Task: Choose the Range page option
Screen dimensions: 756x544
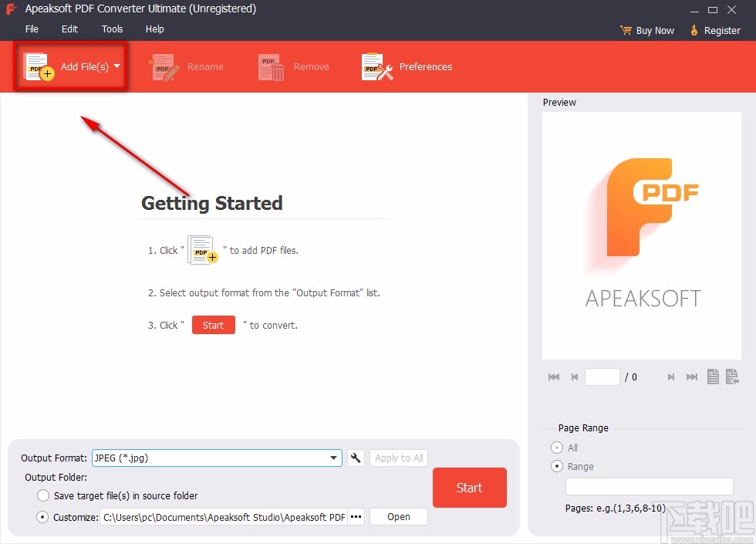Action: click(555, 466)
